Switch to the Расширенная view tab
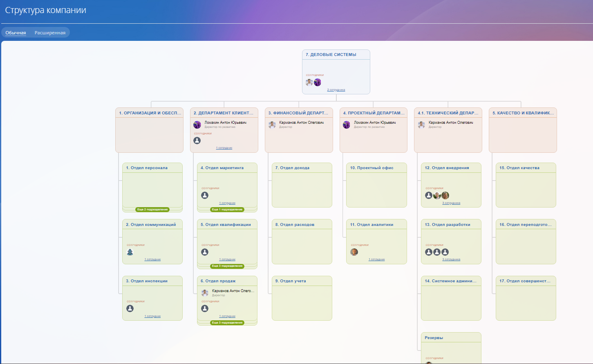593x364 pixels. point(50,33)
